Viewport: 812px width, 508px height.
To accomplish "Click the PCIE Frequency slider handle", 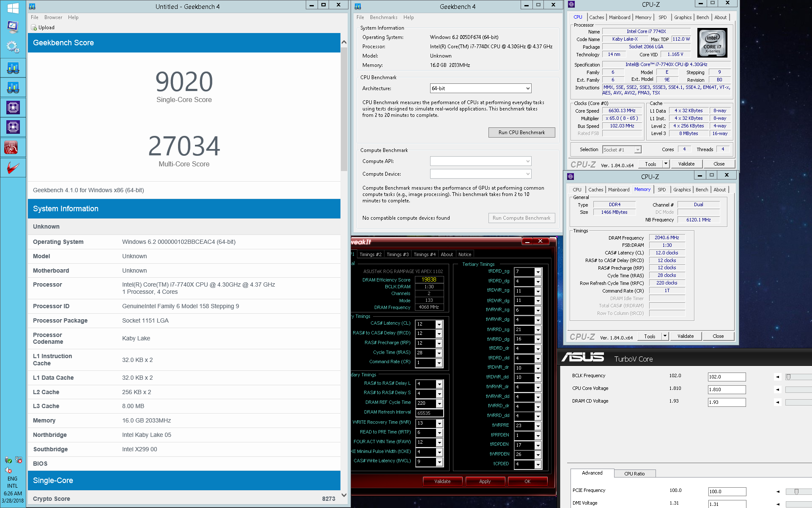I will pyautogui.click(x=796, y=491).
